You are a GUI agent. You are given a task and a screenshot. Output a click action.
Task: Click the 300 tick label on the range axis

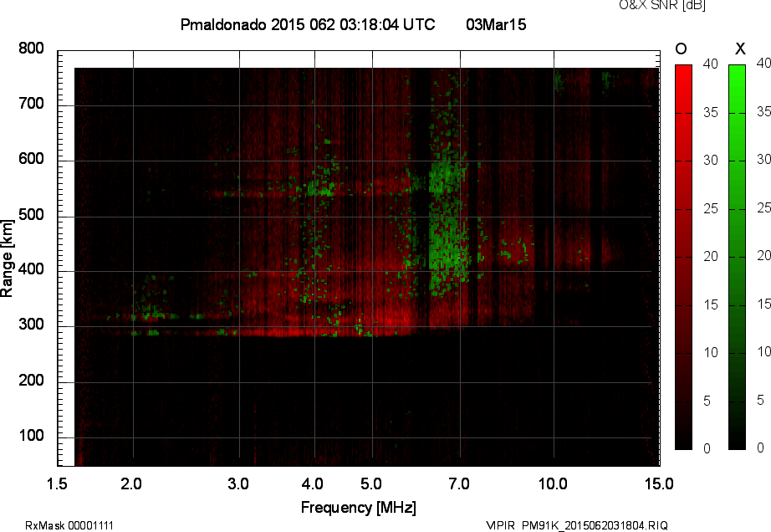[31, 325]
